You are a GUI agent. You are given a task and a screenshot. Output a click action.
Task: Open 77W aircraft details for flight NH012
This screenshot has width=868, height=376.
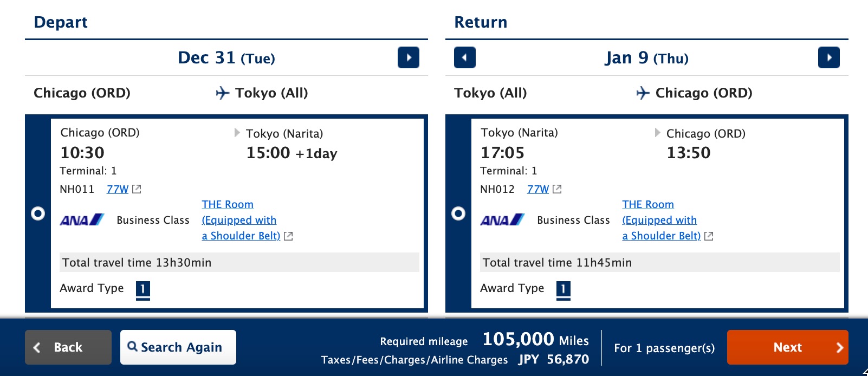(538, 189)
